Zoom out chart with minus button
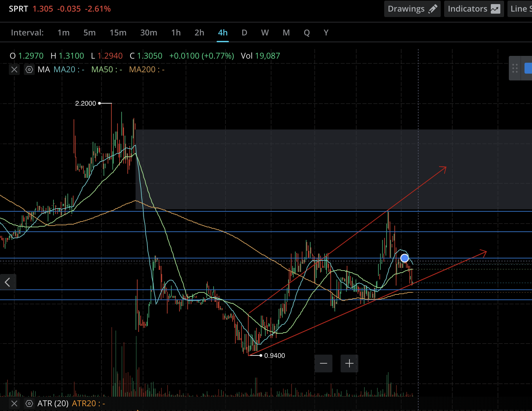The height and width of the screenshot is (411, 532). (x=324, y=364)
